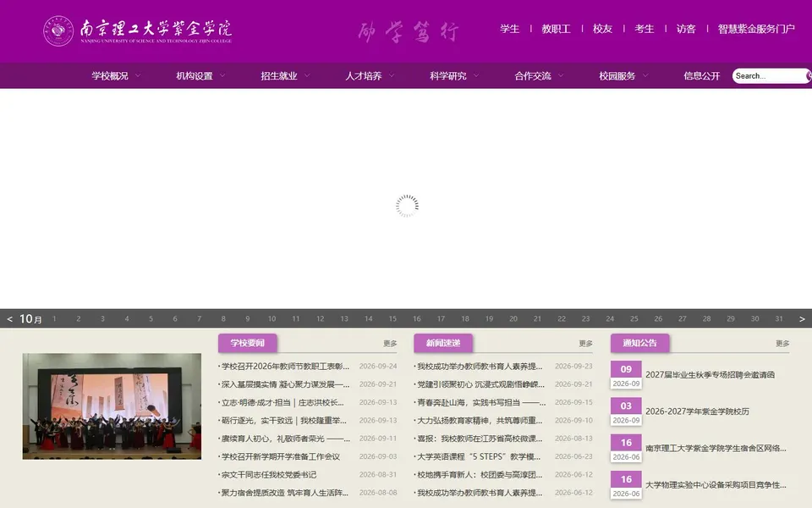The height and width of the screenshot is (508, 812).
Task: Select the 新闻速递 tab
Action: point(442,343)
